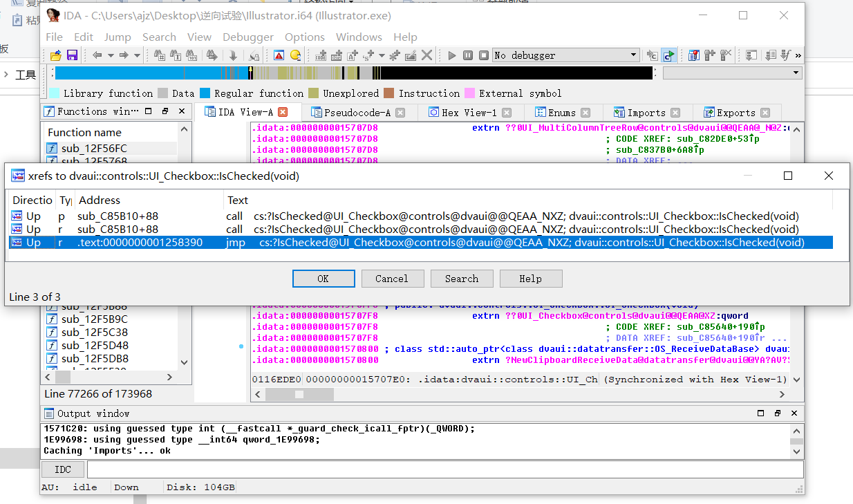Select sub_12F5D48 in Functions window

(x=111, y=346)
